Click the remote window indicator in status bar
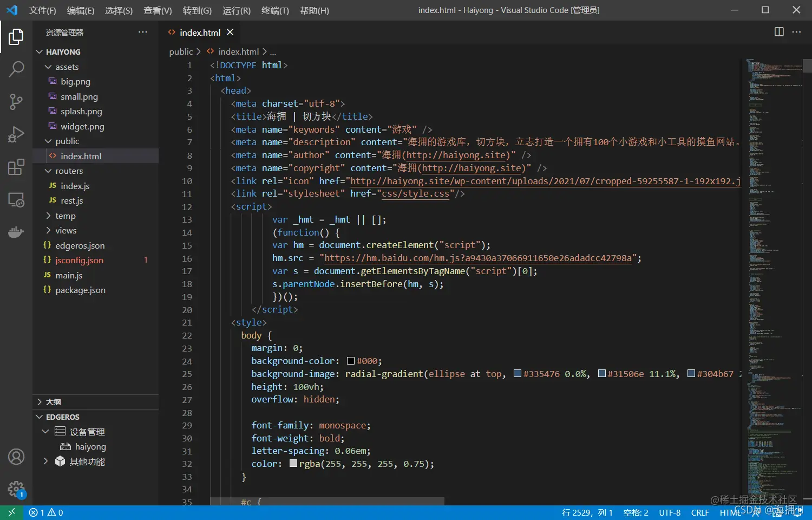Image resolution: width=812 pixels, height=520 pixels. (11, 512)
